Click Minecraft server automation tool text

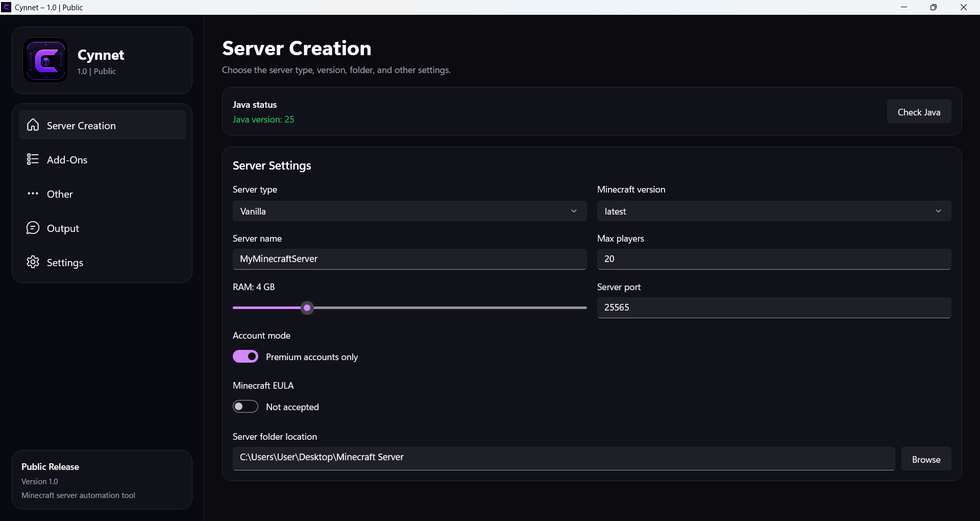click(78, 495)
